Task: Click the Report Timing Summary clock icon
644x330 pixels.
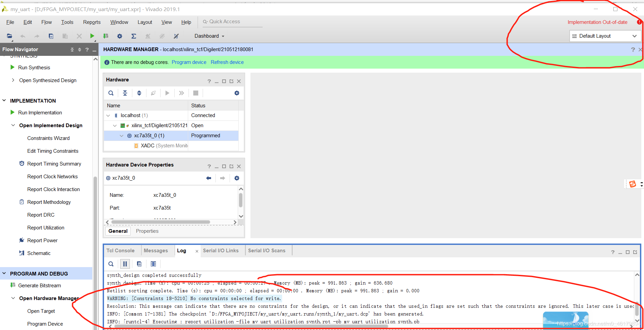Action: [x=22, y=163]
